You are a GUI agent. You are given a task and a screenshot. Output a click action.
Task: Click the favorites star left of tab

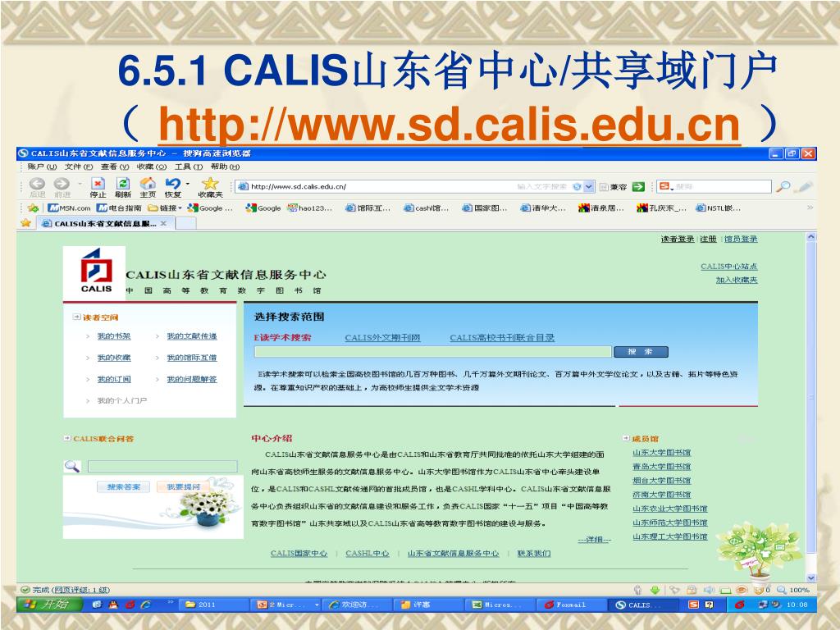(x=25, y=223)
